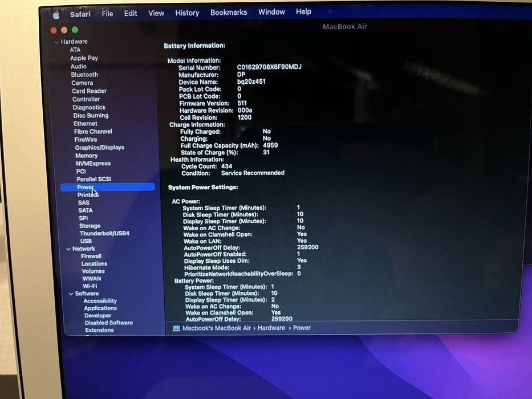Select Graphics/Displays in the sidebar

tap(100, 148)
